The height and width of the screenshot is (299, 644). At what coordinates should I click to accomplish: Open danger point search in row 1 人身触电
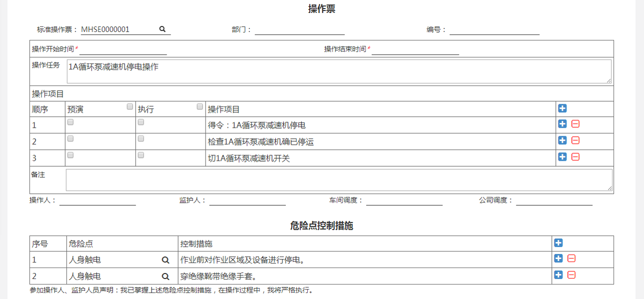(165, 260)
